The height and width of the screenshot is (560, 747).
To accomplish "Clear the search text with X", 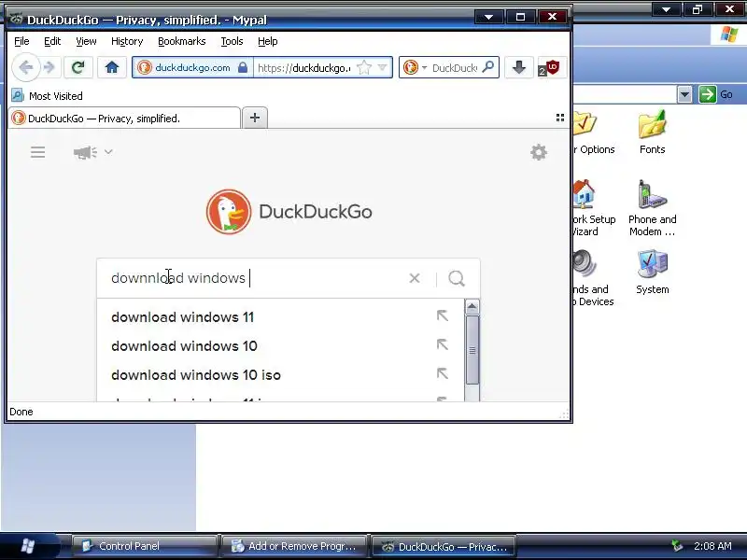I will [x=415, y=278].
